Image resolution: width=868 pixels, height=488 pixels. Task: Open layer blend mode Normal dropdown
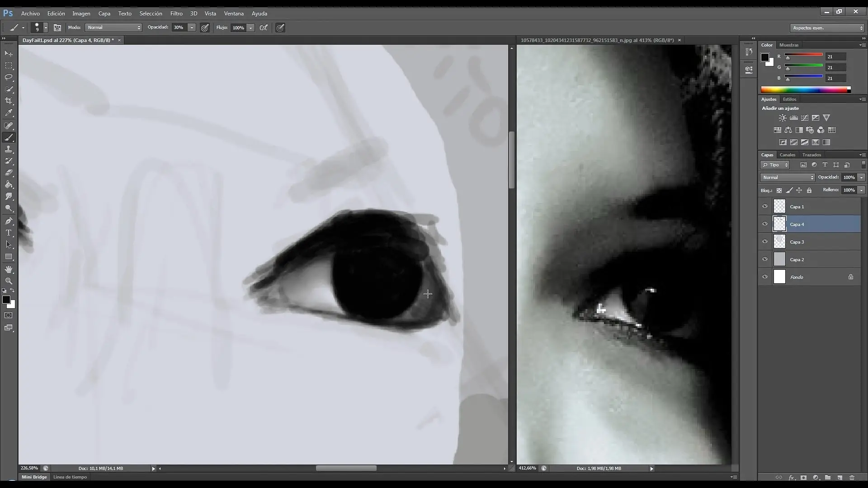(788, 178)
